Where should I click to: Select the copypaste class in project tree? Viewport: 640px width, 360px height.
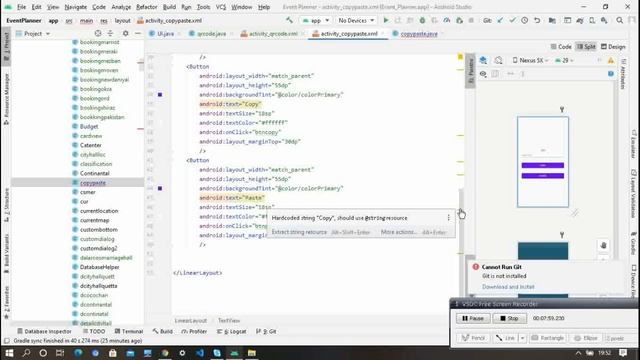point(93,183)
